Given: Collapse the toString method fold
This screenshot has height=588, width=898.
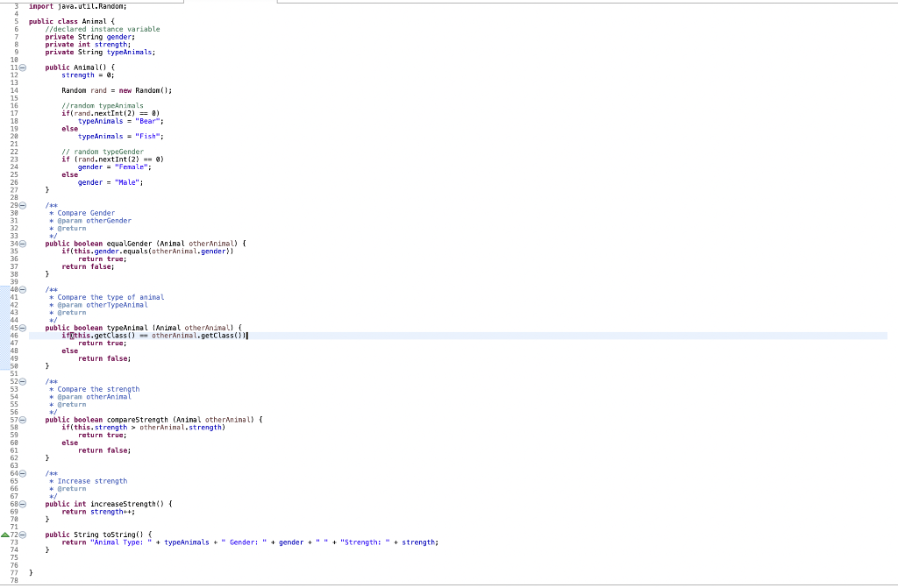Looking at the screenshot, I should [x=21, y=535].
